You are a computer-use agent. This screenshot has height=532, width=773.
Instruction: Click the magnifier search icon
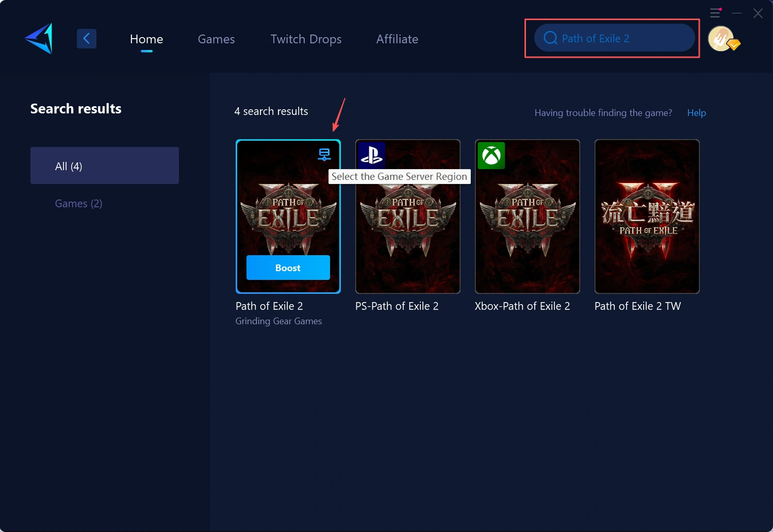[550, 38]
